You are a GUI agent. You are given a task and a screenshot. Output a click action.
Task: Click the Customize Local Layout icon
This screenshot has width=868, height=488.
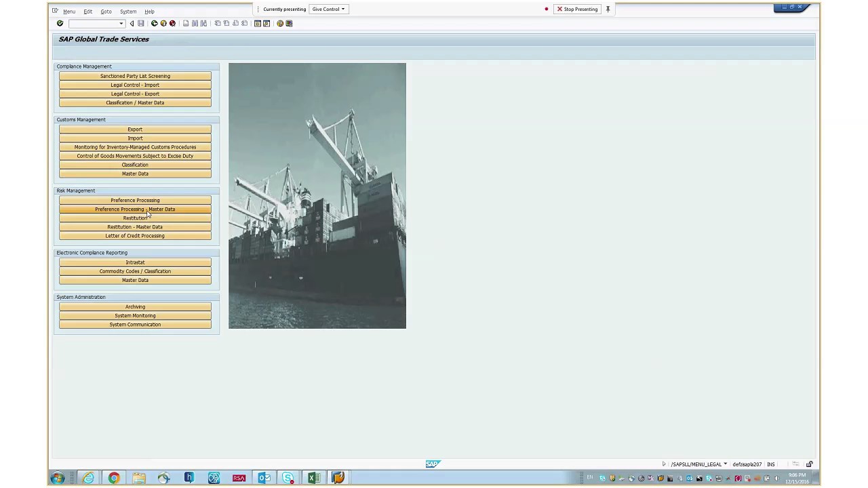click(289, 24)
